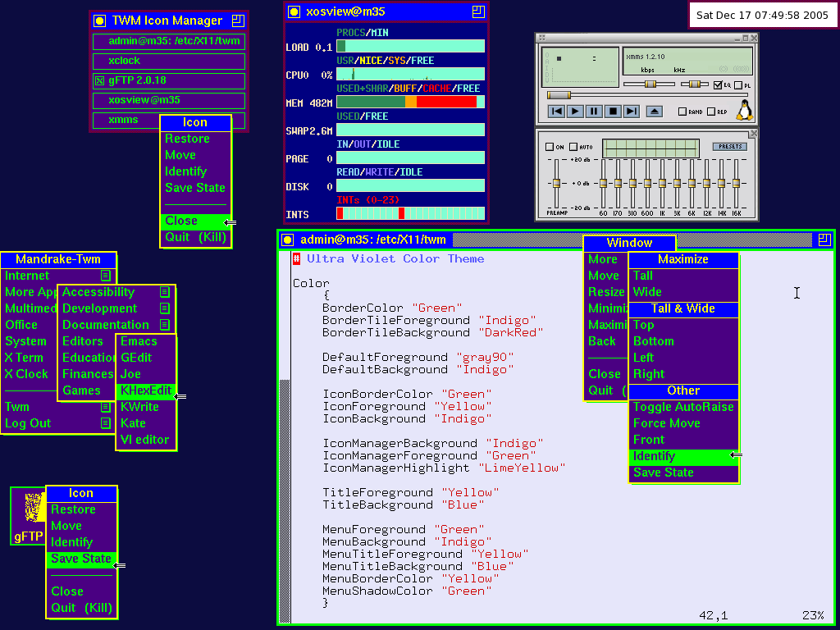
Task: Check the PL playlist checkbox in xmms
Action: [738, 85]
